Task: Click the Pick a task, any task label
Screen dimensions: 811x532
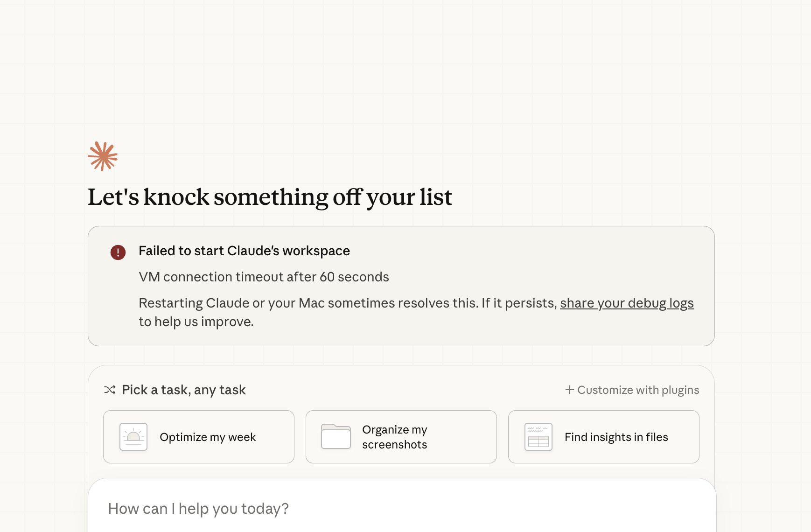Action: [x=184, y=390]
